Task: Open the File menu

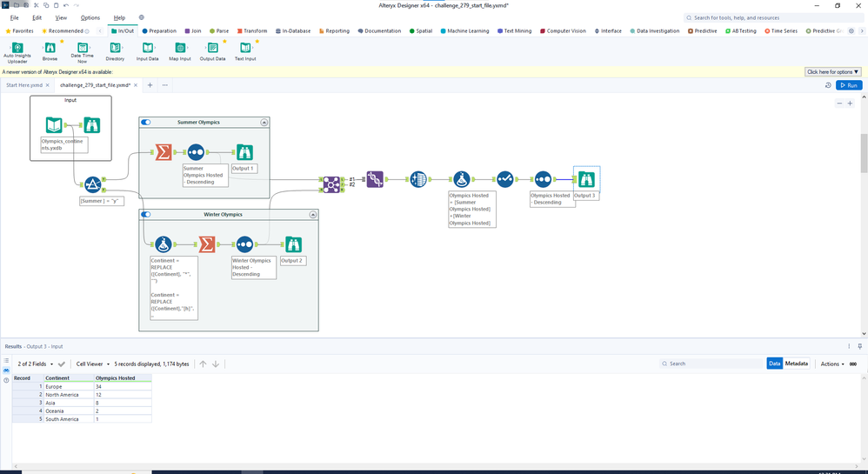Action: click(15, 17)
